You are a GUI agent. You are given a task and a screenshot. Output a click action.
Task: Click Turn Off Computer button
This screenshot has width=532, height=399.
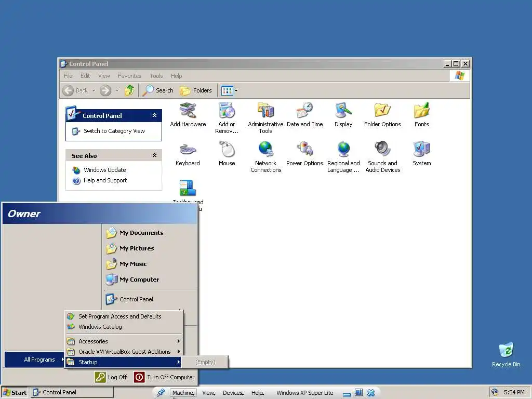click(x=164, y=377)
